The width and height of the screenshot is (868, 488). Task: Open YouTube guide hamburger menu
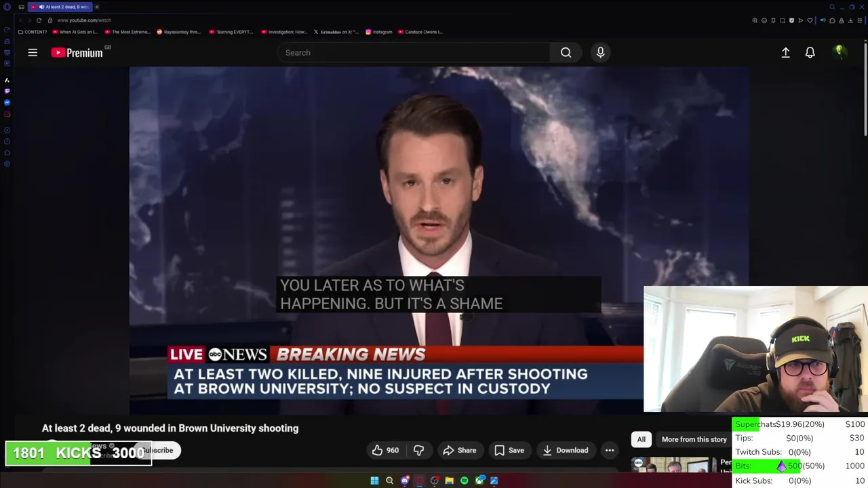point(33,52)
